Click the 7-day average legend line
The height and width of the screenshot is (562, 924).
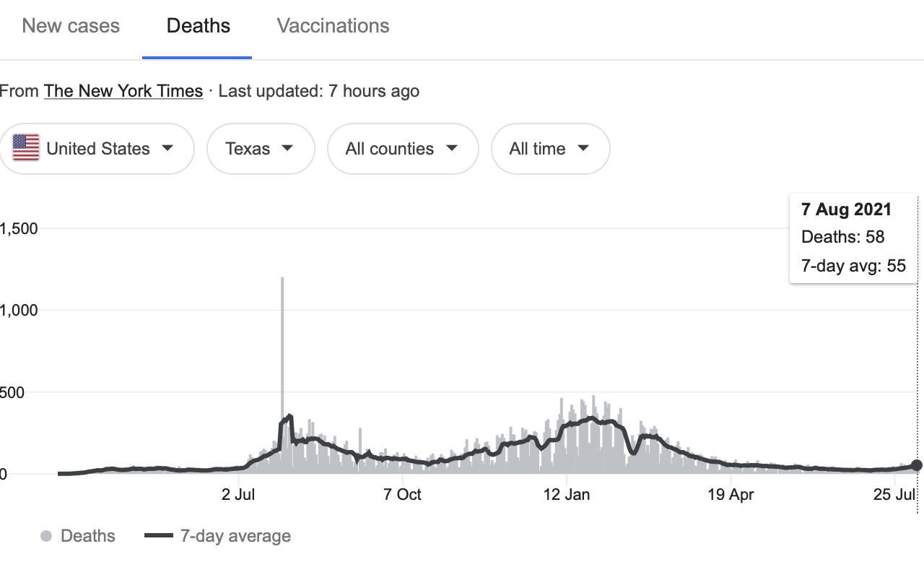coord(159,536)
